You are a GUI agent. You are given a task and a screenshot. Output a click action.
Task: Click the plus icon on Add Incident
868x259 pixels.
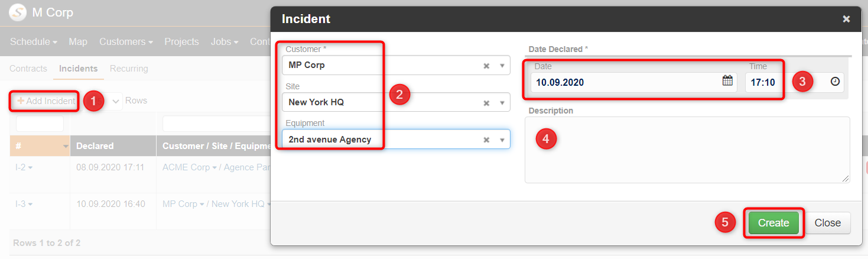pos(21,101)
